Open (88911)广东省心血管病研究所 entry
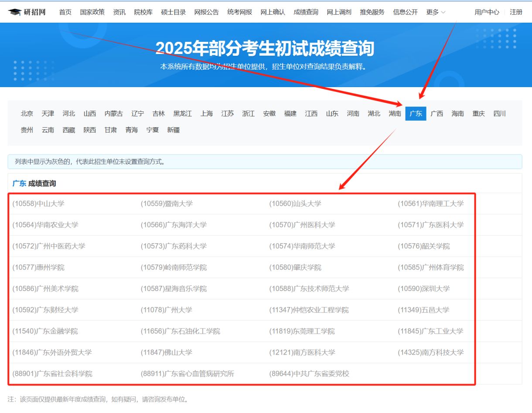This screenshot has width=532, height=413. click(188, 374)
